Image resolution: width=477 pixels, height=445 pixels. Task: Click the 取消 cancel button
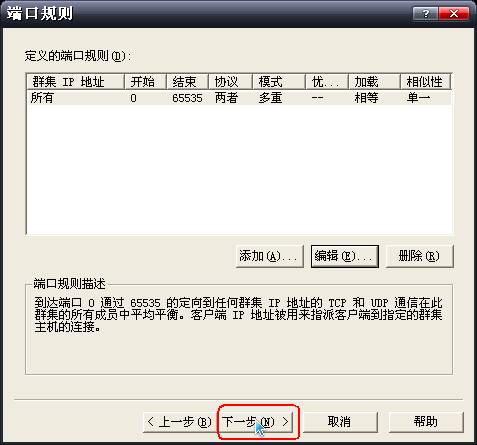click(340, 422)
